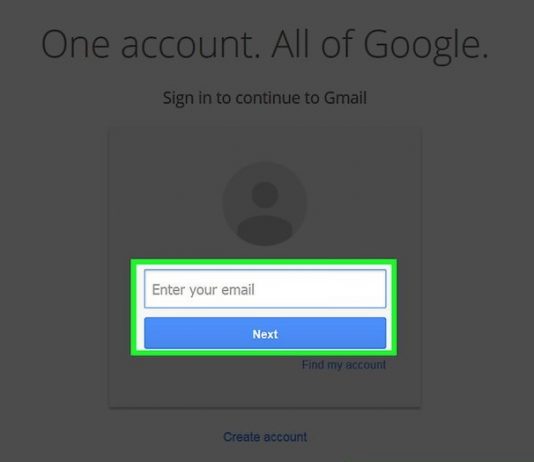Click the head of the avatar silhouette
Viewport: 534px width, 462px height.
point(265,194)
